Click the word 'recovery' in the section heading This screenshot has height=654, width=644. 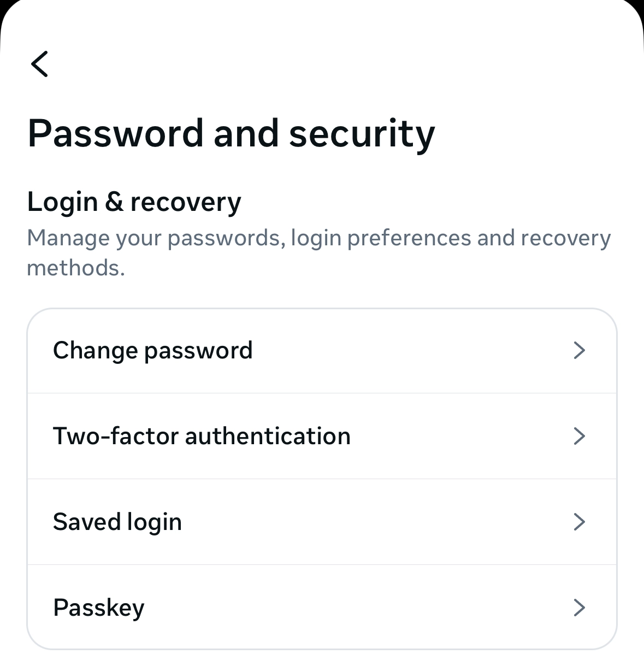coord(186,202)
